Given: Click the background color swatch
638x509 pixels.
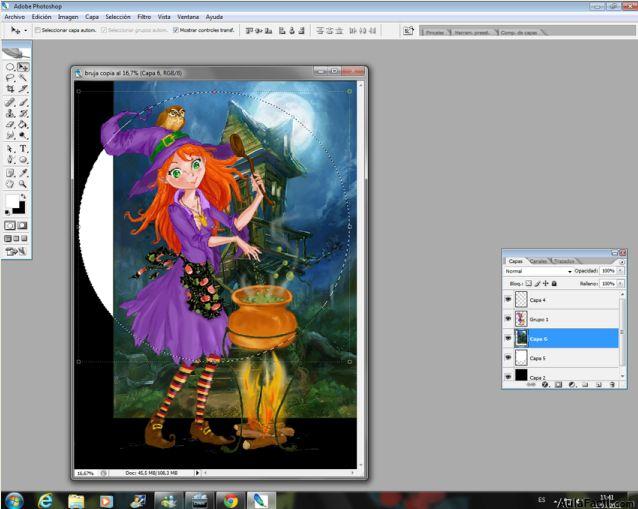Looking at the screenshot, I should pos(20,209).
